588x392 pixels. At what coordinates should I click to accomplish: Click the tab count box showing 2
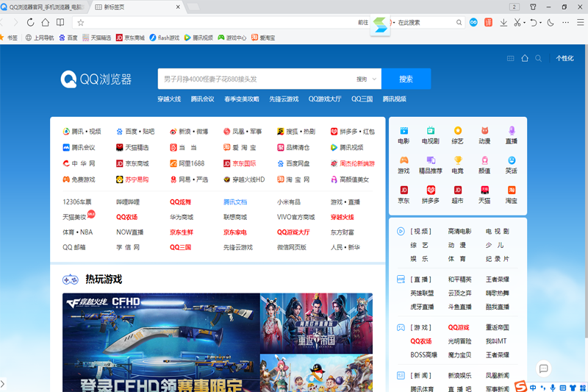[x=514, y=7]
